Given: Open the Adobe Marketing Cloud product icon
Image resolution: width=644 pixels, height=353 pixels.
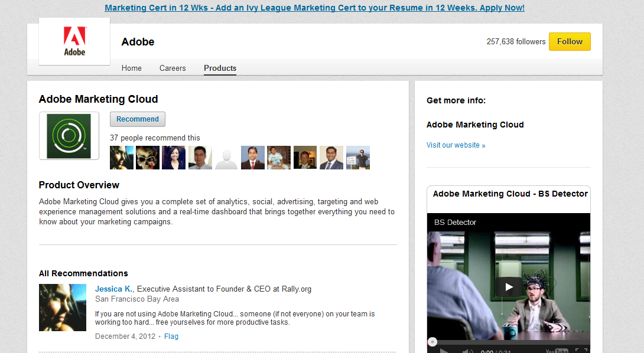Looking at the screenshot, I should point(69,136).
